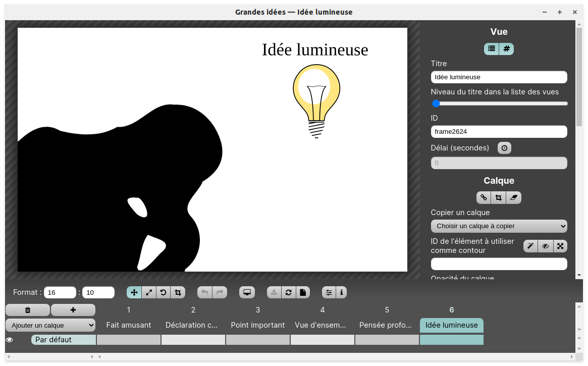
Task: Click the information 'i' icon
Action: point(342,292)
